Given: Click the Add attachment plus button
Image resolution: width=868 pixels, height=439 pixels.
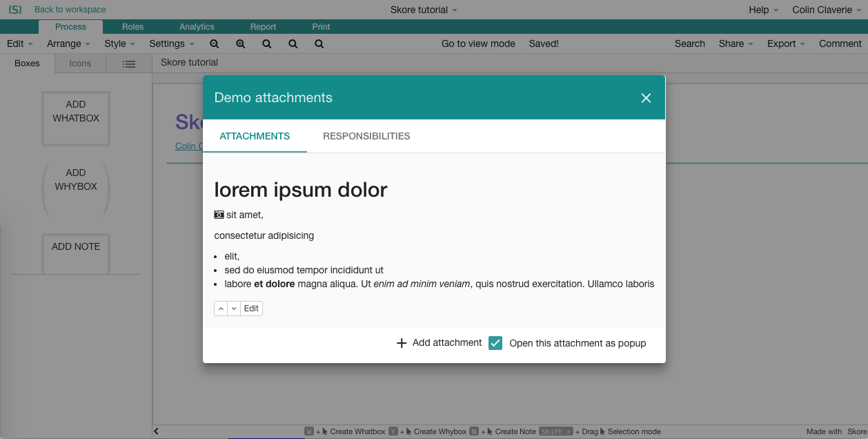Looking at the screenshot, I should (x=439, y=343).
